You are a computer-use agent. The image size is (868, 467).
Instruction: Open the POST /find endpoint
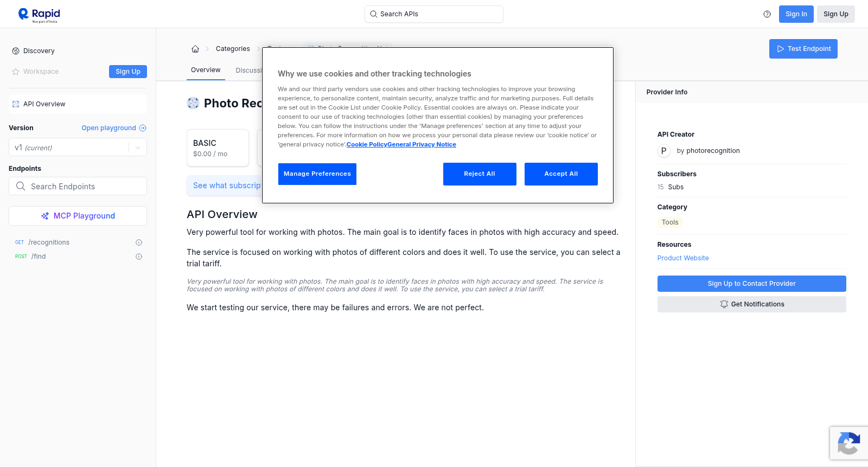point(78,257)
